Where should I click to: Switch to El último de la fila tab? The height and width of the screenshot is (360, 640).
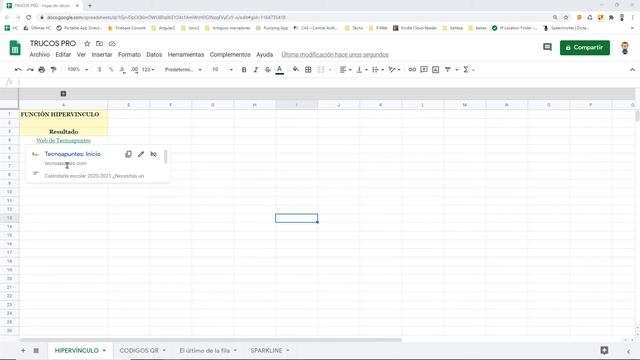pos(205,351)
